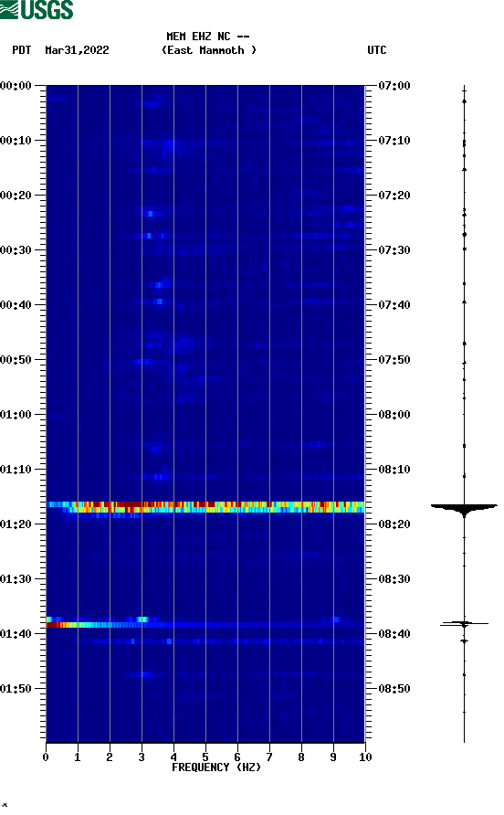The width and height of the screenshot is (504, 815).
Task: Click the '01:30' PDT time label
Action: pos(16,579)
